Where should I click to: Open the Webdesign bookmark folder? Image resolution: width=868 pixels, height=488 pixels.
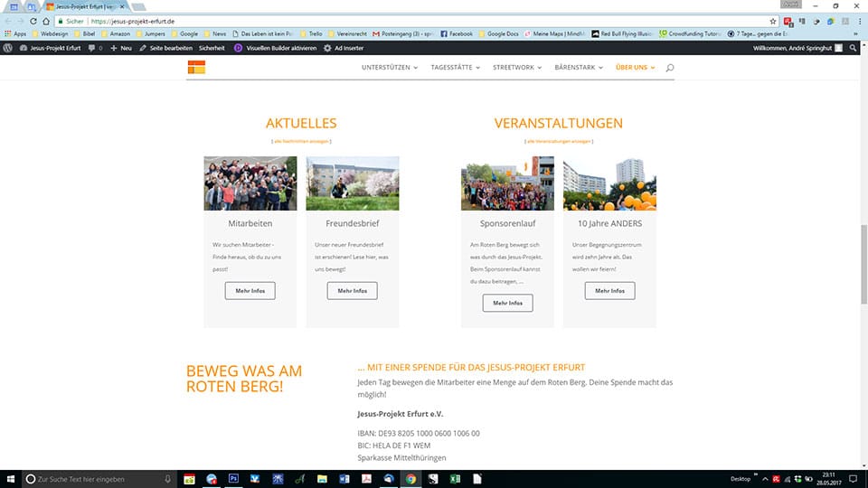pyautogui.click(x=51, y=33)
